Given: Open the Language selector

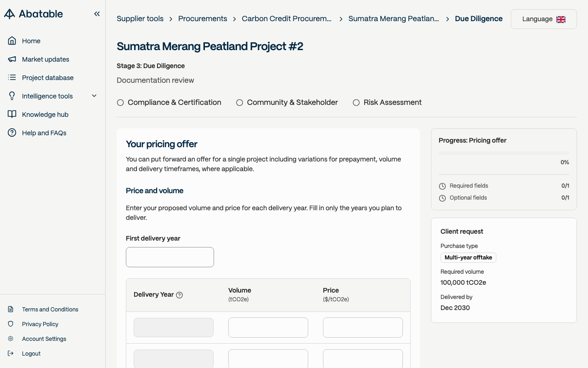Looking at the screenshot, I should (x=544, y=19).
